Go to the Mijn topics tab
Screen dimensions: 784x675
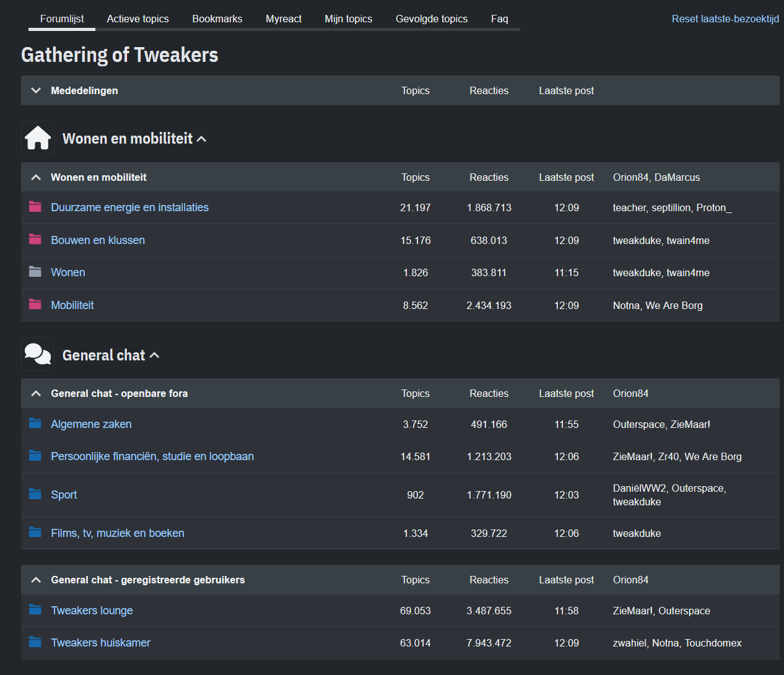click(x=349, y=19)
